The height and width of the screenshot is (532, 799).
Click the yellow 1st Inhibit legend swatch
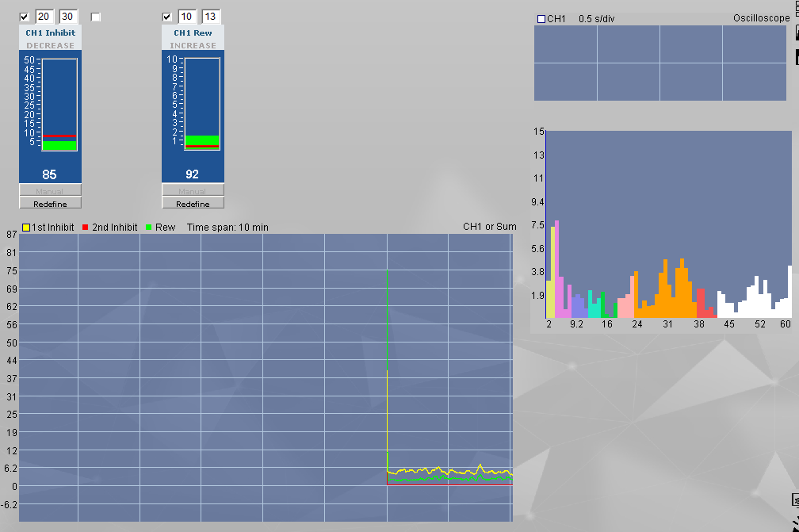click(x=26, y=228)
